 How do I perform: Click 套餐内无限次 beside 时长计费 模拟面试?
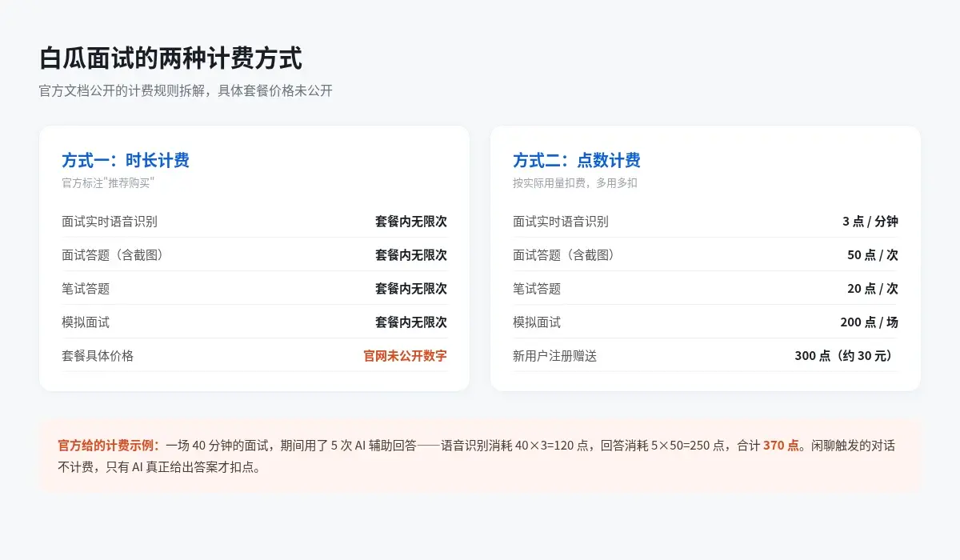[411, 322]
